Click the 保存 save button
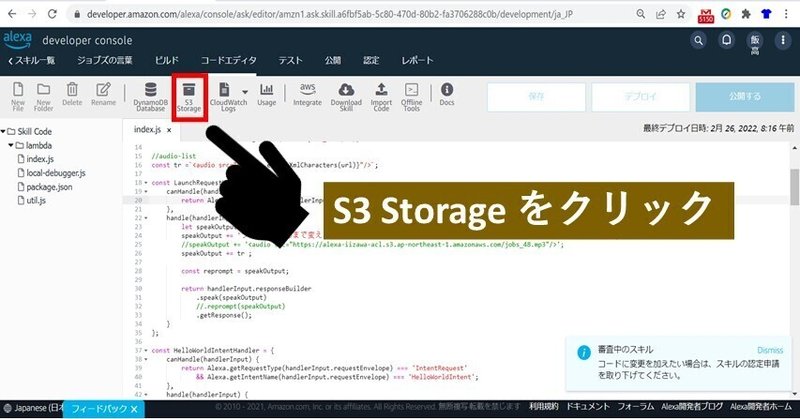The image size is (800, 419). pos(536,96)
